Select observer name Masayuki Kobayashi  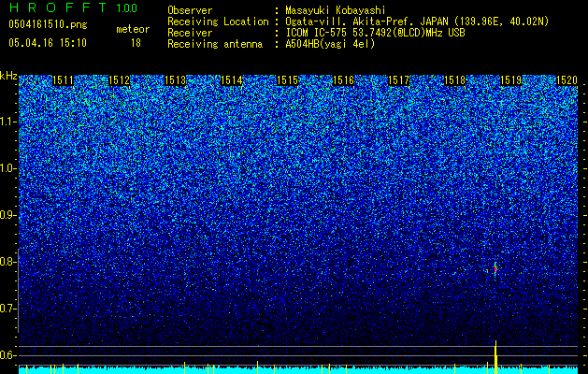point(336,10)
